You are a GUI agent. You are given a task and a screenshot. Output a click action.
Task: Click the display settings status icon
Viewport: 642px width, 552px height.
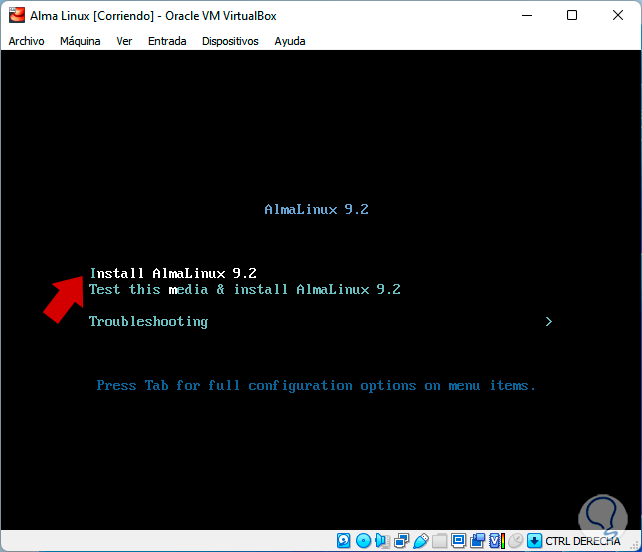459,541
